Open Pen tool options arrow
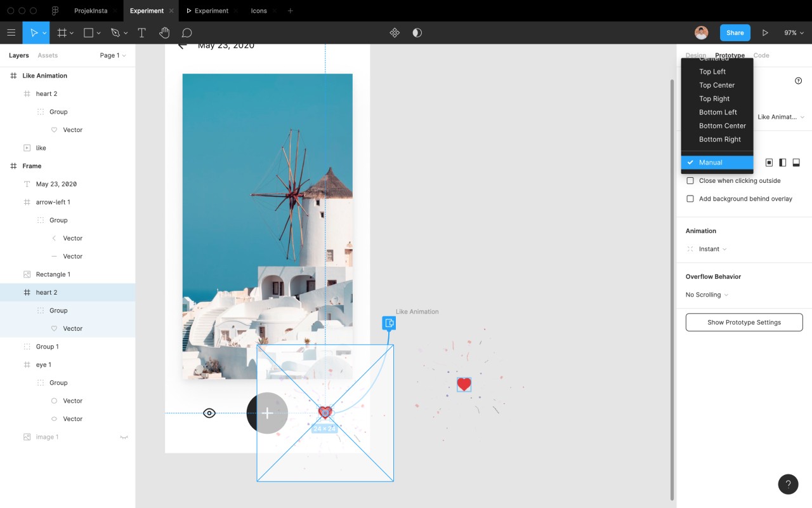 coord(126,33)
